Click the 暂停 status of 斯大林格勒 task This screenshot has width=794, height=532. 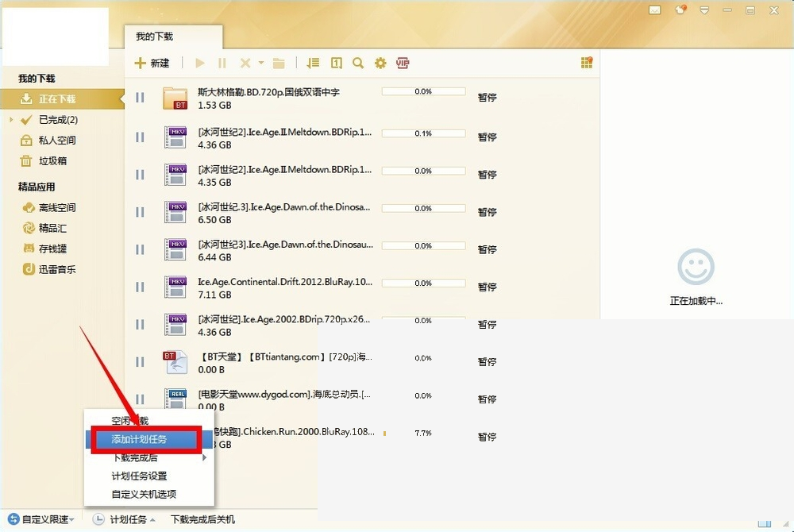point(488,97)
